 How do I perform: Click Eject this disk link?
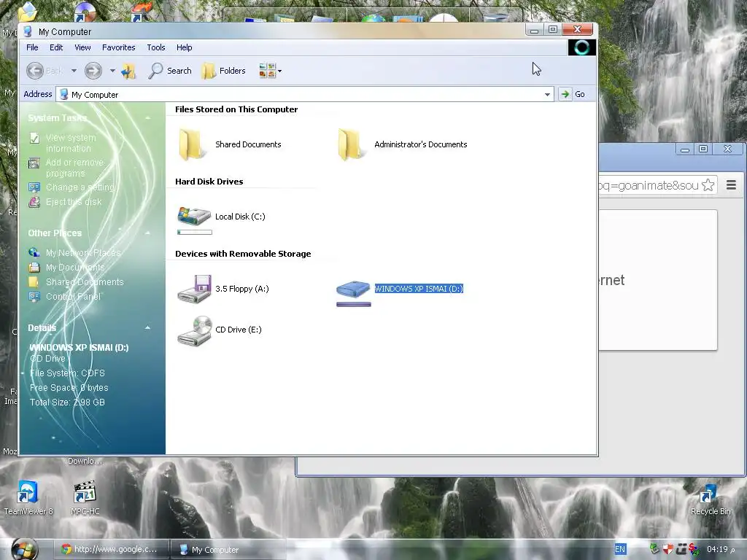tap(74, 202)
